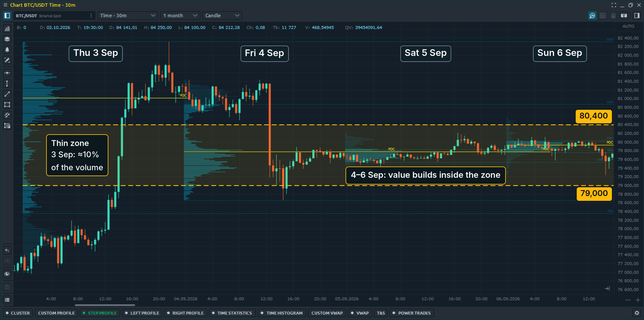Image resolution: width=644 pixels, height=320 pixels.
Task: Click the CUSTOM PROFILE button
Action: 56,313
